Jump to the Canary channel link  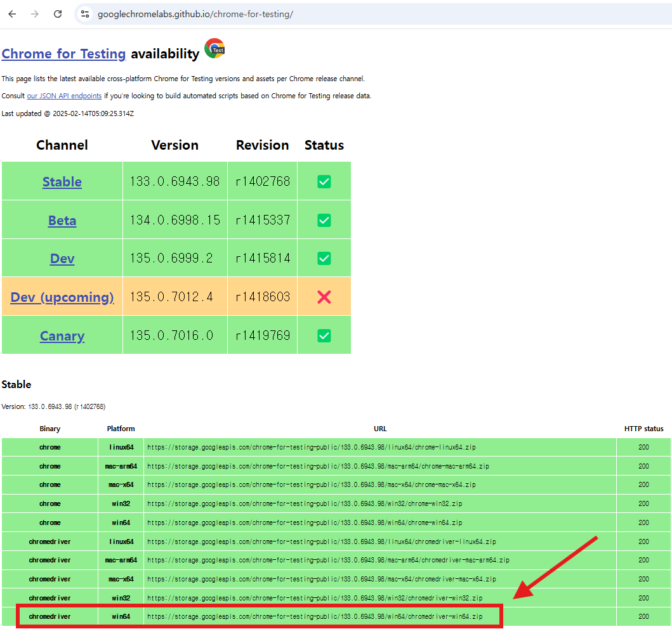click(x=62, y=336)
